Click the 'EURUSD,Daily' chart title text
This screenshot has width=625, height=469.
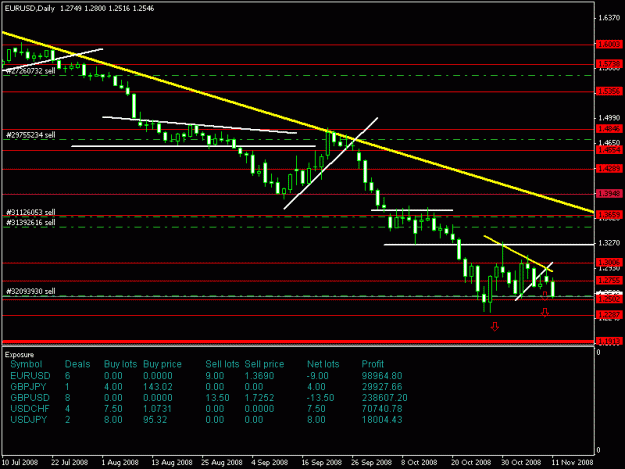[x=29, y=8]
